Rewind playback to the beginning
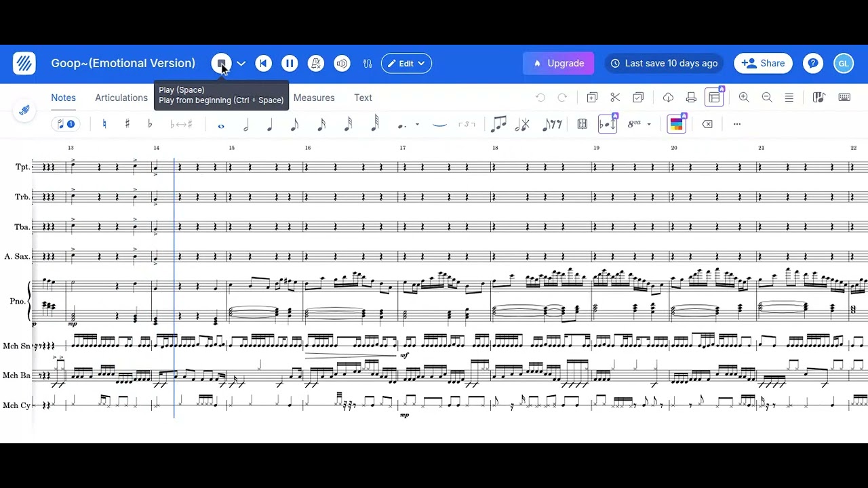The image size is (868, 488). point(264,64)
